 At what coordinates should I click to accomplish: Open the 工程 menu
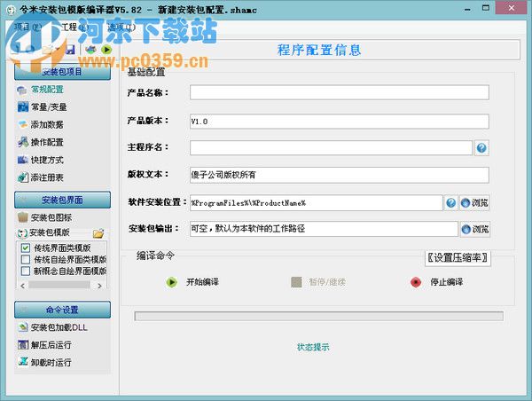pyautogui.click(x=75, y=27)
